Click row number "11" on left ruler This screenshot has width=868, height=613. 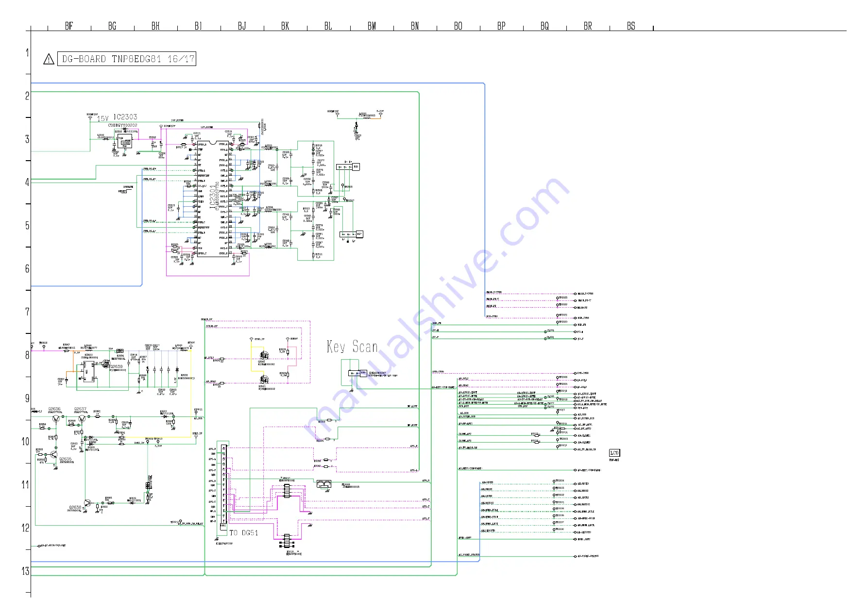pyautogui.click(x=25, y=485)
